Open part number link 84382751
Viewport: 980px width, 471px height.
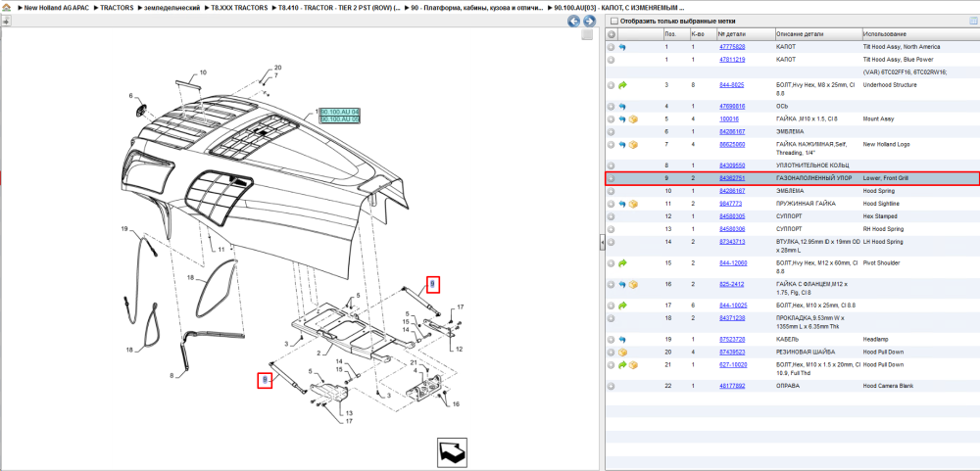(x=732, y=178)
